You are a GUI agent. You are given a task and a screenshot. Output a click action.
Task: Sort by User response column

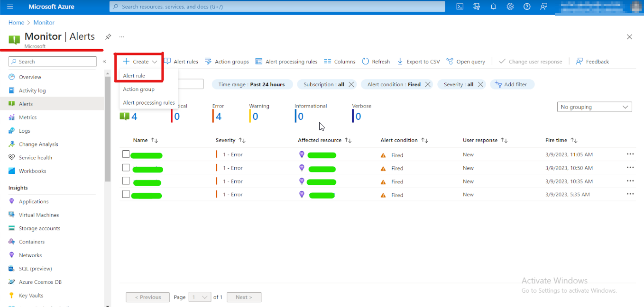coord(485,140)
